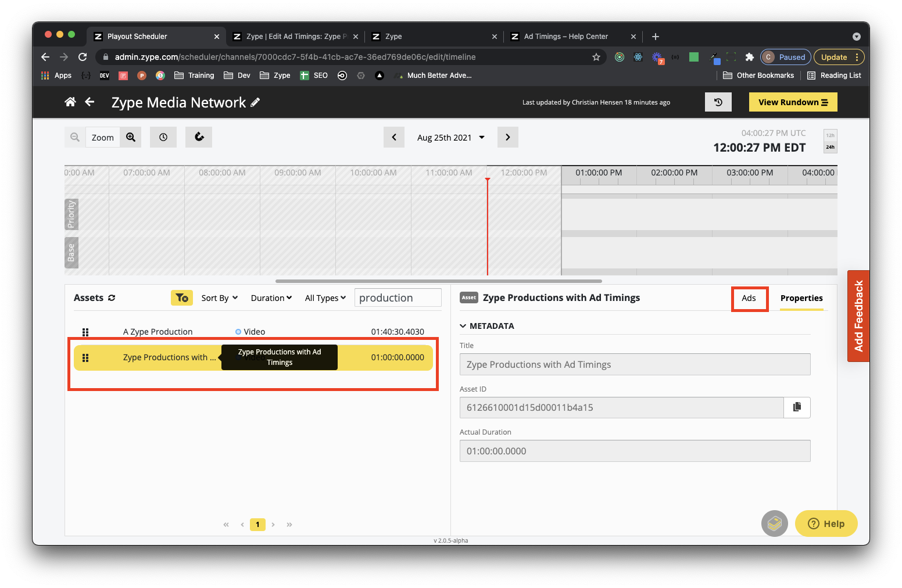Open the Other Bookmarks folder
Viewport: 902px width, 588px height.
pyautogui.click(x=758, y=76)
